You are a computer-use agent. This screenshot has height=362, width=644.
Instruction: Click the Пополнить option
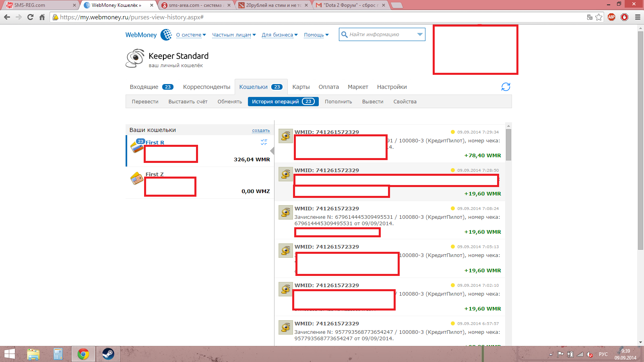339,102
